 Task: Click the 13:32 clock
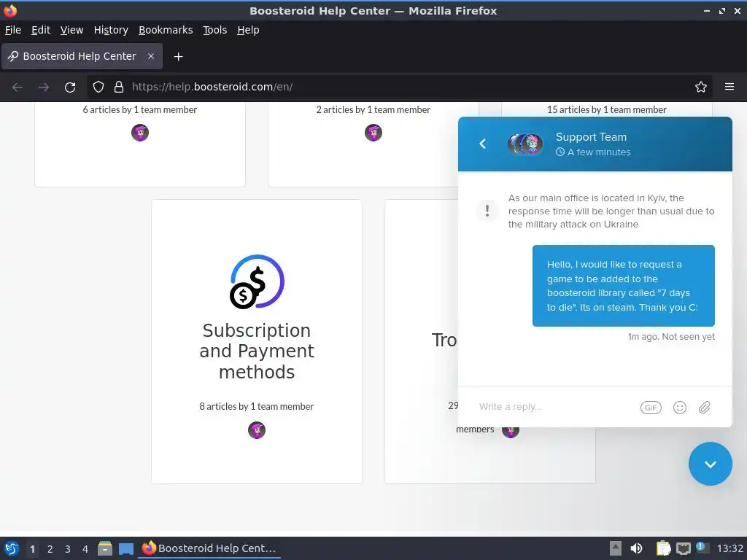[x=729, y=548]
